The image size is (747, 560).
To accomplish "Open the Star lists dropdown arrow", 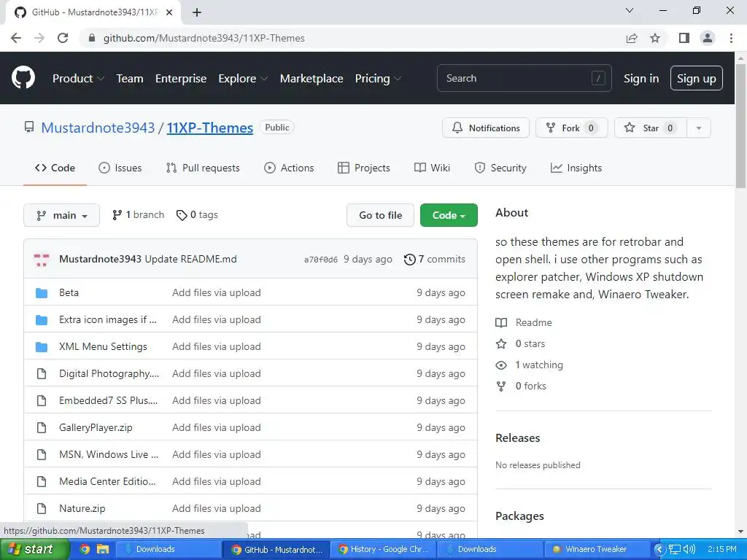I will coord(699,128).
